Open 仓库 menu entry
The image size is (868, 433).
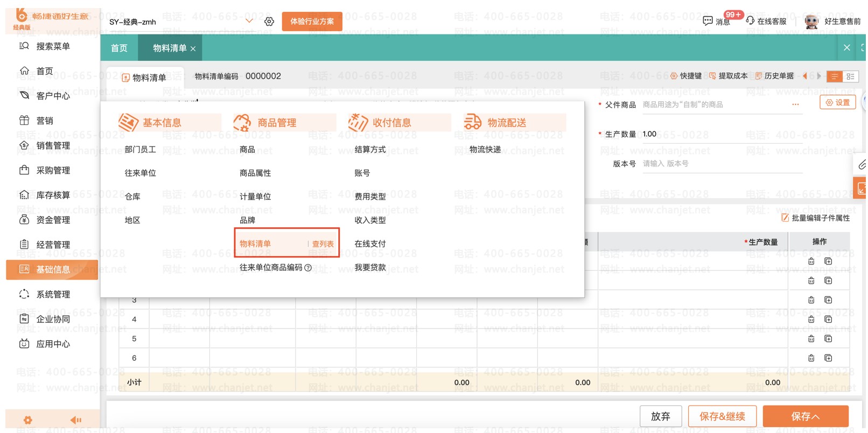click(132, 197)
